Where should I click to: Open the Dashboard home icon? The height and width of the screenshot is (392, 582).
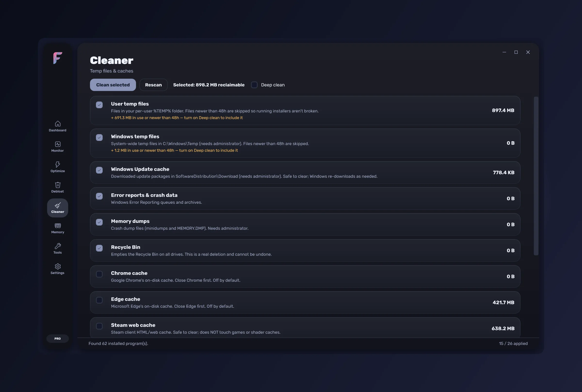pos(57,124)
